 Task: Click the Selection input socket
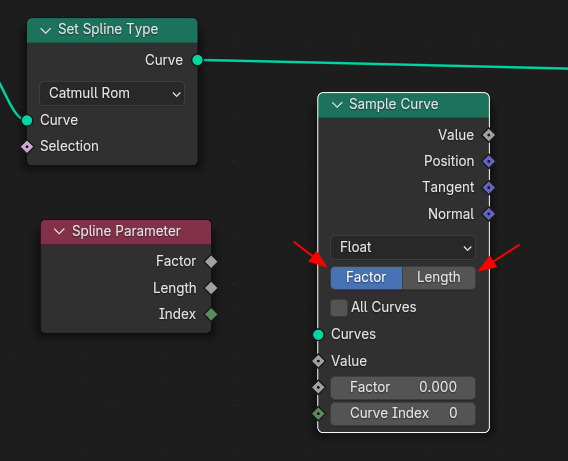point(27,147)
